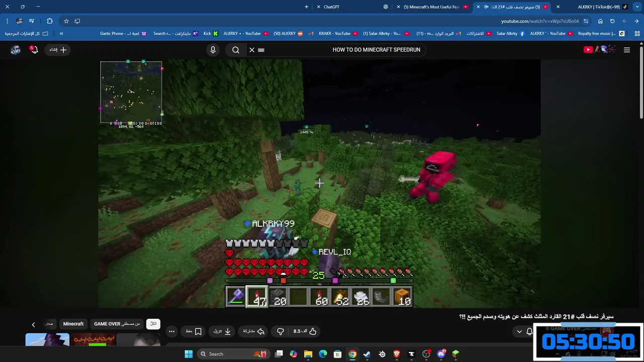This screenshot has width=644, height=362.
Task: Expand subscription notification options chevron
Action: (x=520, y=331)
